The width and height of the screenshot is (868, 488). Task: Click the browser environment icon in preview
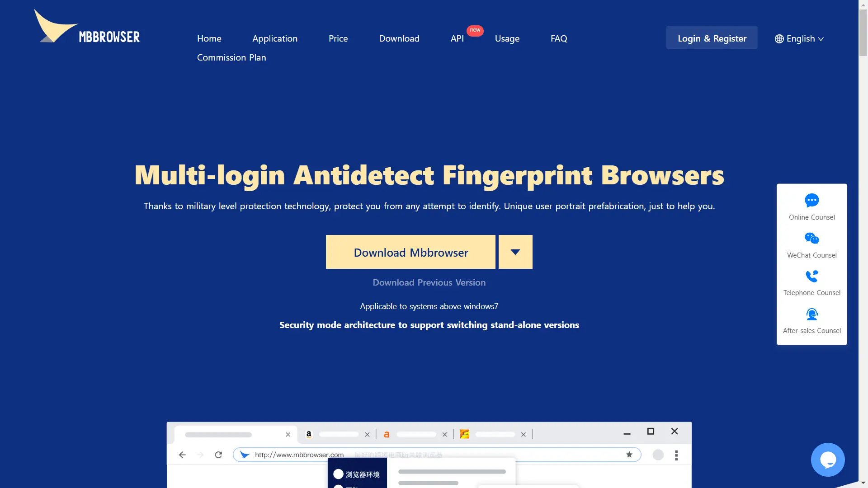339,474
